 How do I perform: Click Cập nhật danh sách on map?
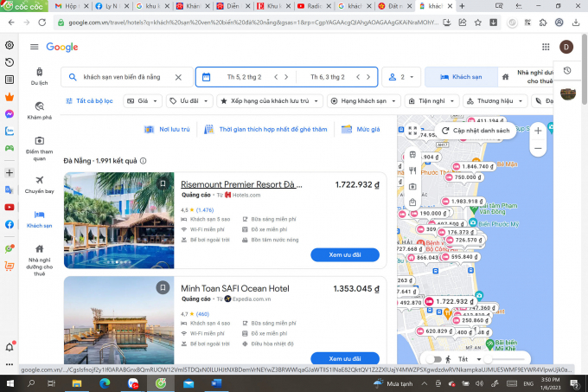click(476, 131)
